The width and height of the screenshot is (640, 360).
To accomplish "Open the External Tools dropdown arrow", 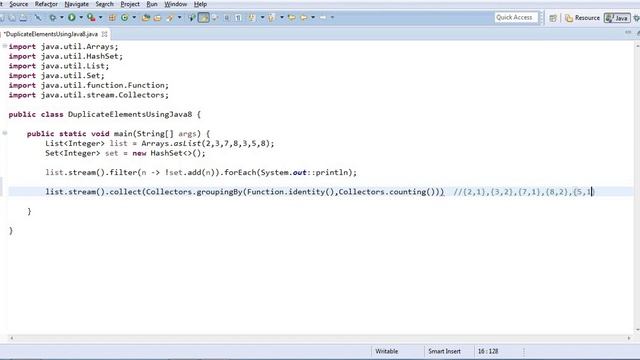I will (x=100, y=18).
